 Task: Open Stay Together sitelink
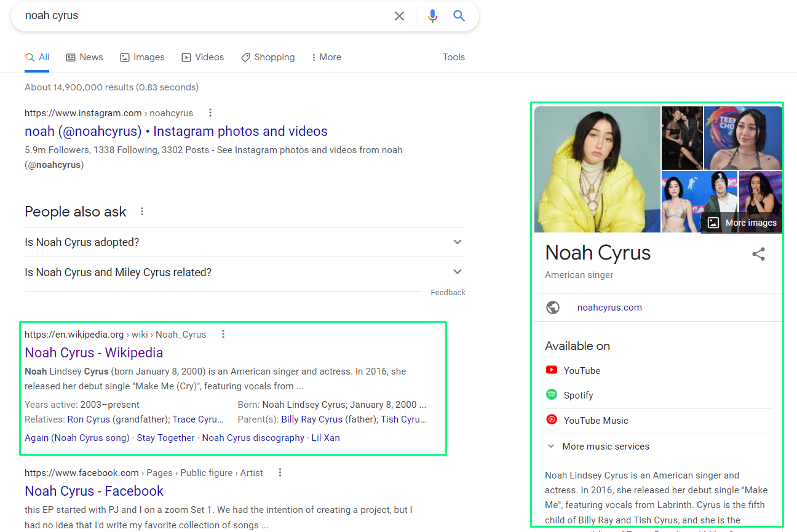coord(165,438)
